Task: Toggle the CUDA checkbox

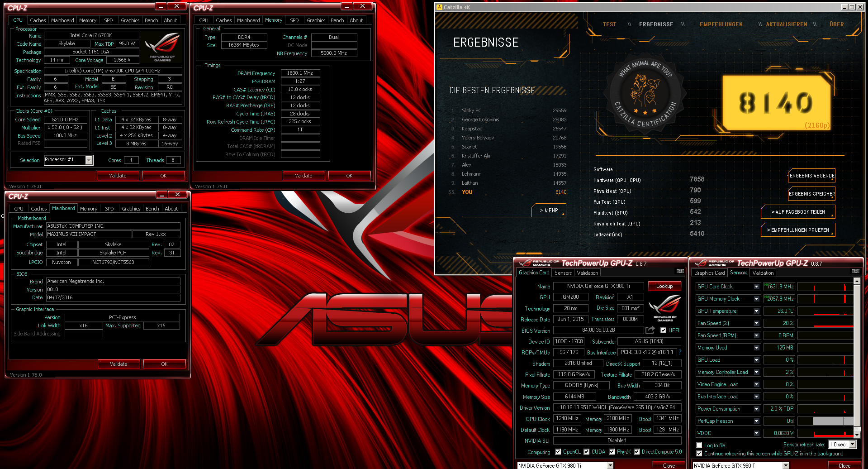Action: point(587,452)
